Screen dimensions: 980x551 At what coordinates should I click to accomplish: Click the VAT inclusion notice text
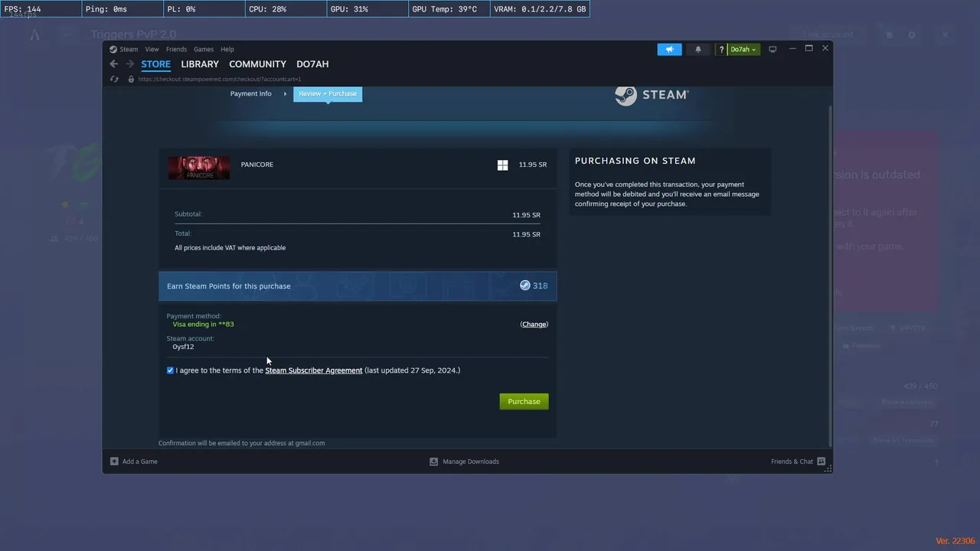[230, 248]
